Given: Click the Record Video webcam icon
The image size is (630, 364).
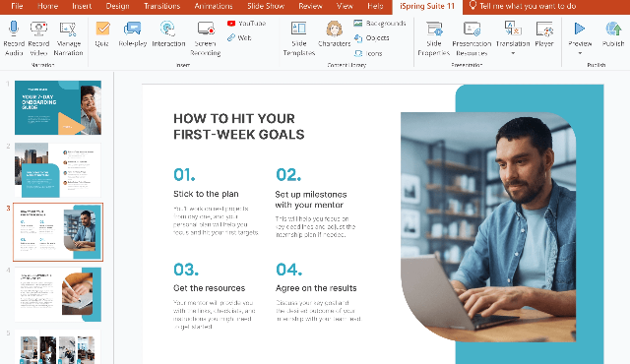Looking at the screenshot, I should click(38, 29).
